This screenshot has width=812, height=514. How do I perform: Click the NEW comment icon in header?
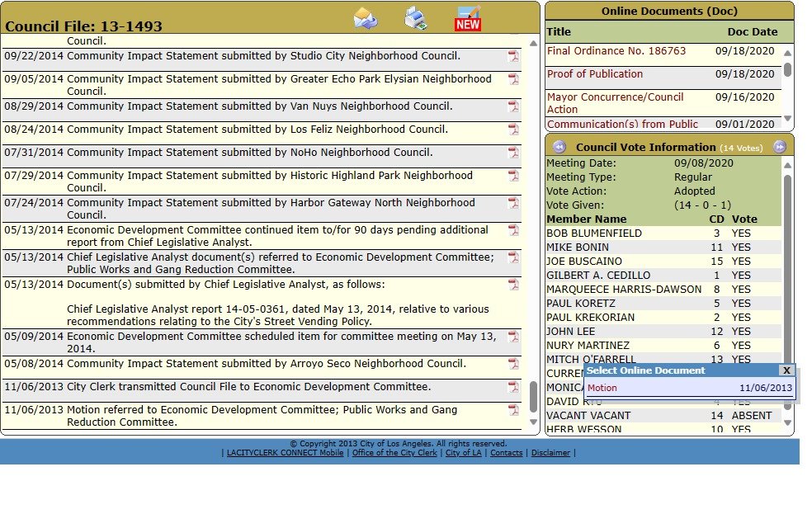(468, 18)
